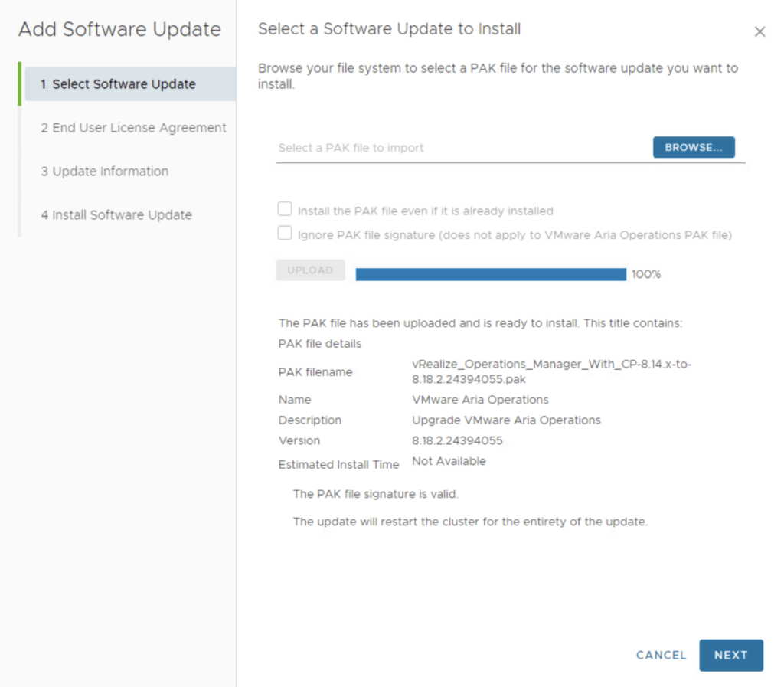This screenshot has height=687, width=784.
Task: Proceed with the Next button
Action: [x=731, y=656]
